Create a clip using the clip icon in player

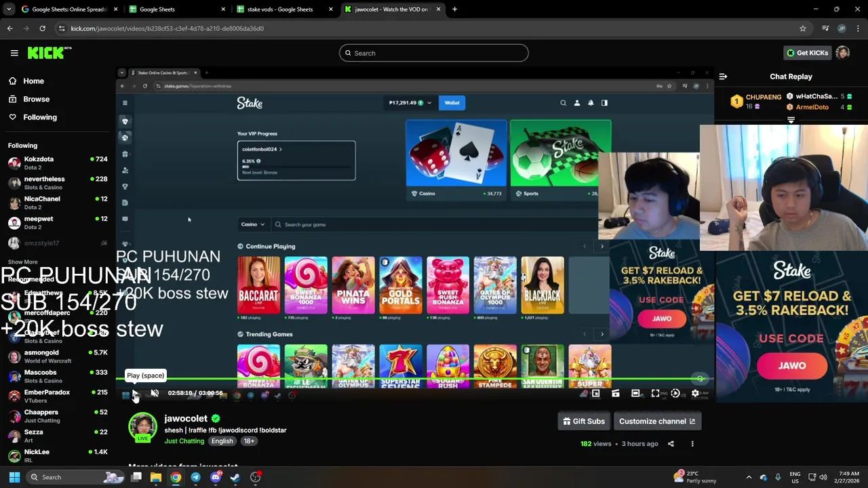(x=615, y=393)
